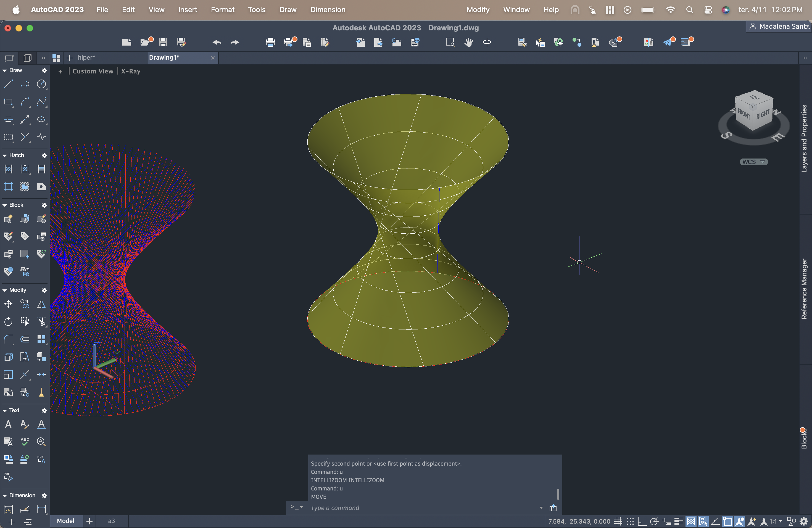Collapse the Hatch panel section
The width and height of the screenshot is (812, 528).
tap(5, 155)
